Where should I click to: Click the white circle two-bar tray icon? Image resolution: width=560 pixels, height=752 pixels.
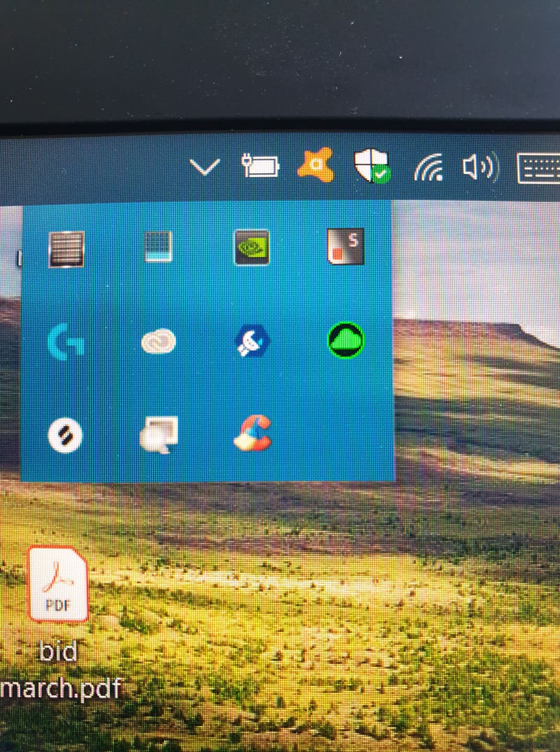tap(65, 434)
